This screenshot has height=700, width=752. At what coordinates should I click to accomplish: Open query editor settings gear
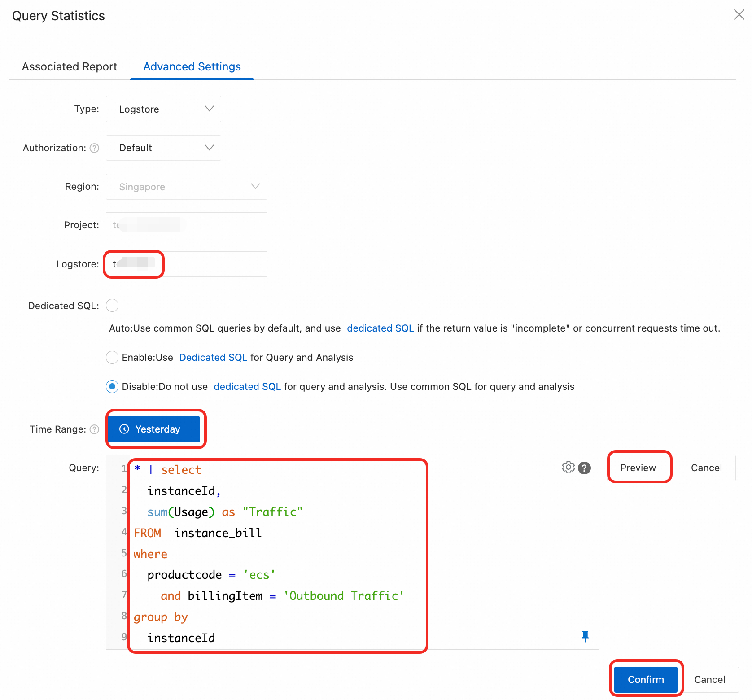(568, 468)
